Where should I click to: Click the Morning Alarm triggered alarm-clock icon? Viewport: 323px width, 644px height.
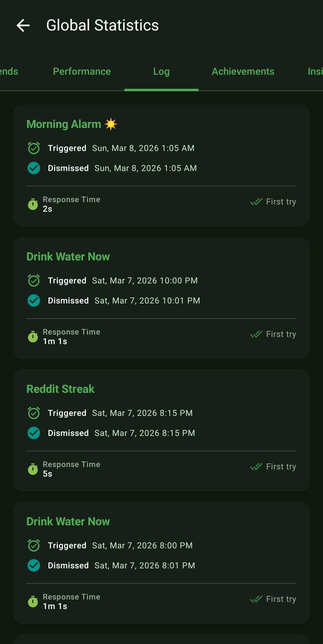(34, 148)
